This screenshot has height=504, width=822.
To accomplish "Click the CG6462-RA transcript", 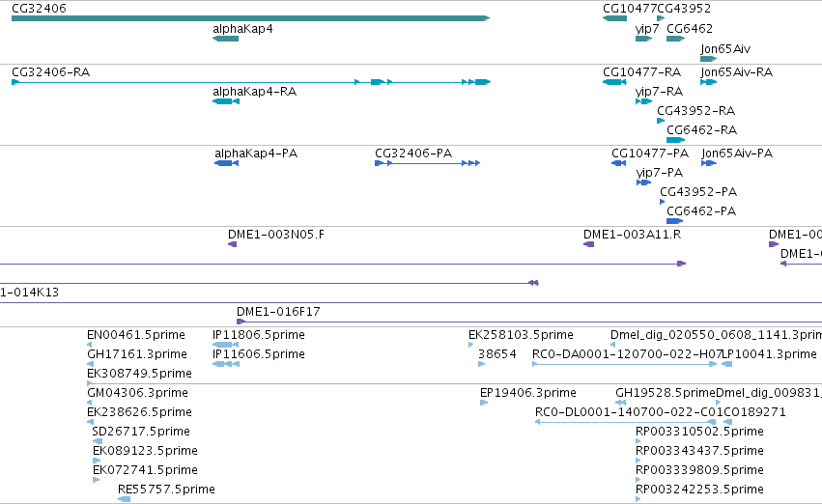I will (676, 140).
